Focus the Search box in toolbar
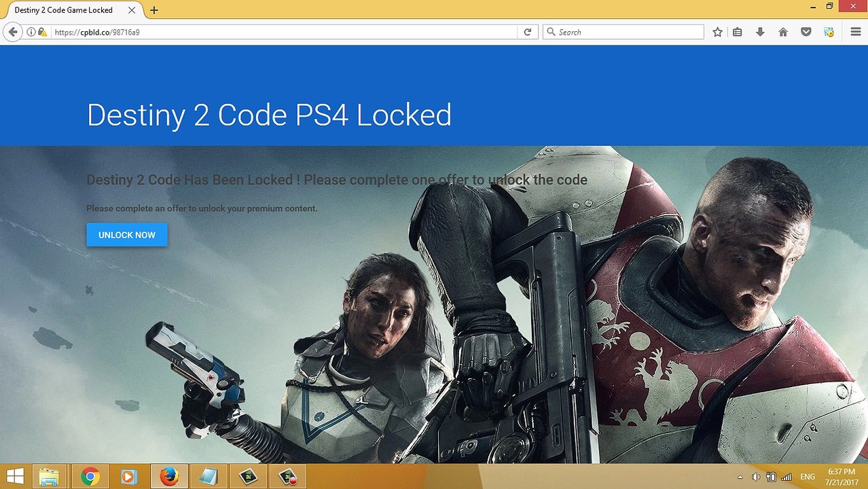Image resolution: width=868 pixels, height=489 pixels. click(623, 32)
